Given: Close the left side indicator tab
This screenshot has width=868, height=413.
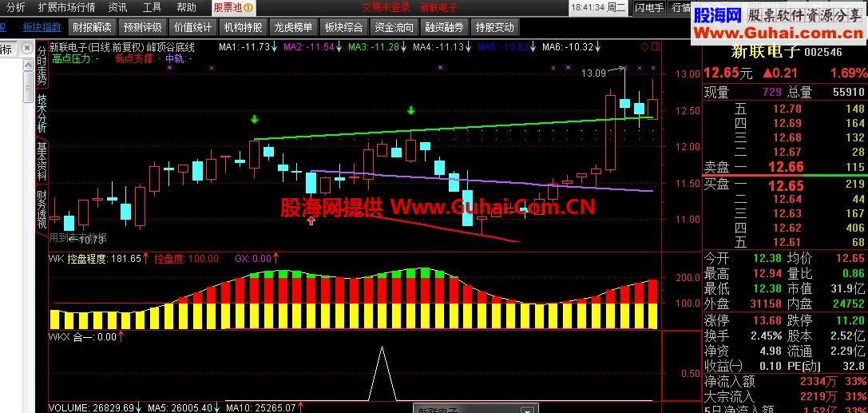Looking at the screenshot, I should click(x=26, y=49).
